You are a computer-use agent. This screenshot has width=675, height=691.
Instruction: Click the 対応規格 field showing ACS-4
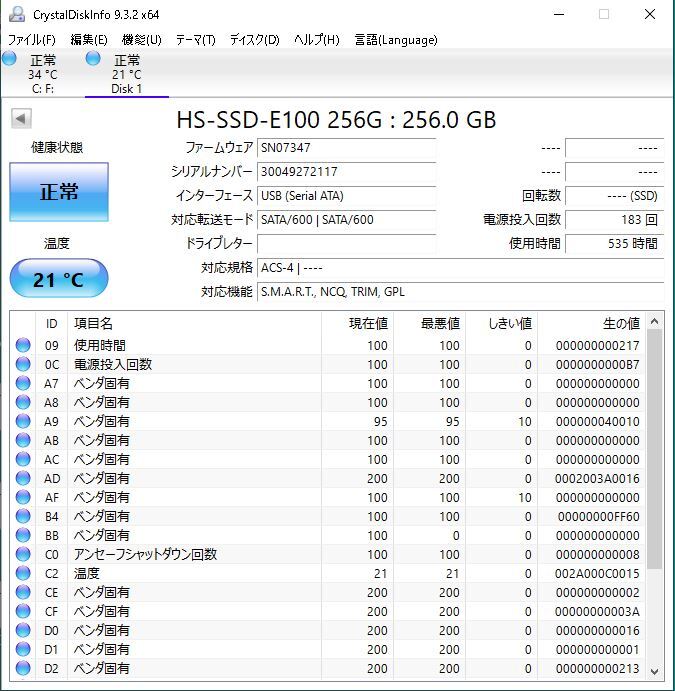460,267
